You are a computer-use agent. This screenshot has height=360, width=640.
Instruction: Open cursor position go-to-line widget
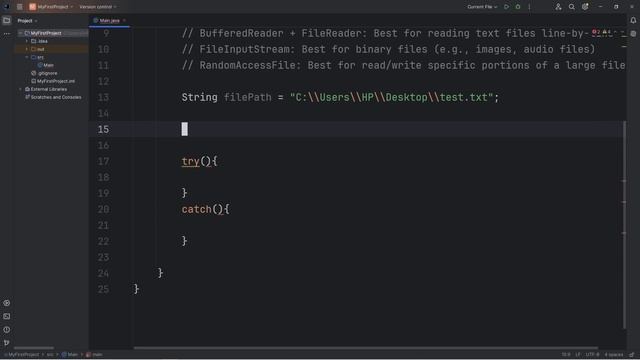[x=566, y=355]
